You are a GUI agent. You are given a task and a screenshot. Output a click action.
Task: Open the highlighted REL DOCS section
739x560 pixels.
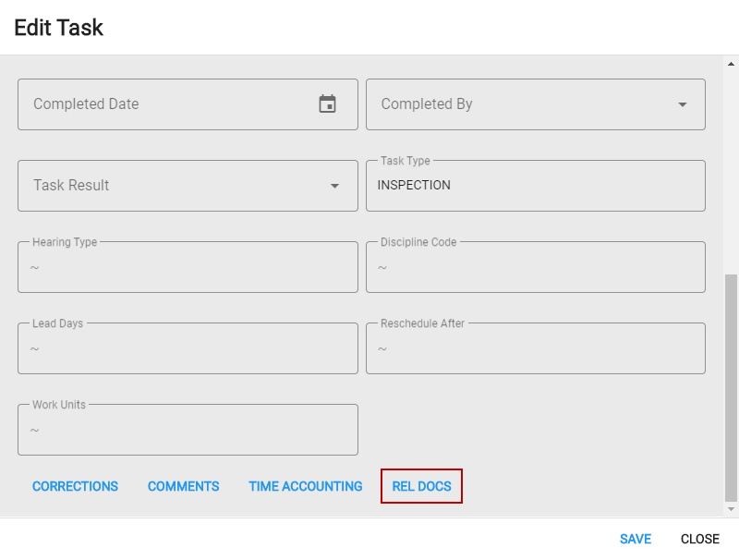coord(421,486)
